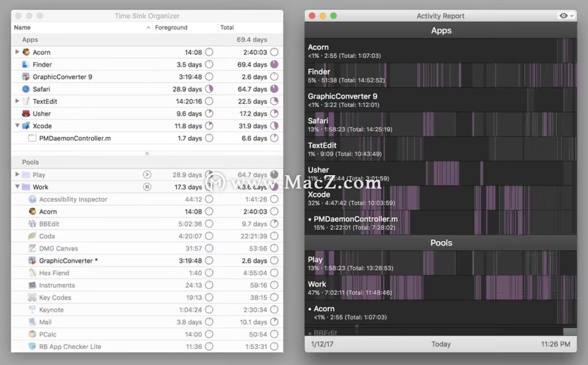Click the Finder timeline bar in Activity Report
588x365 pixels.
441,75
